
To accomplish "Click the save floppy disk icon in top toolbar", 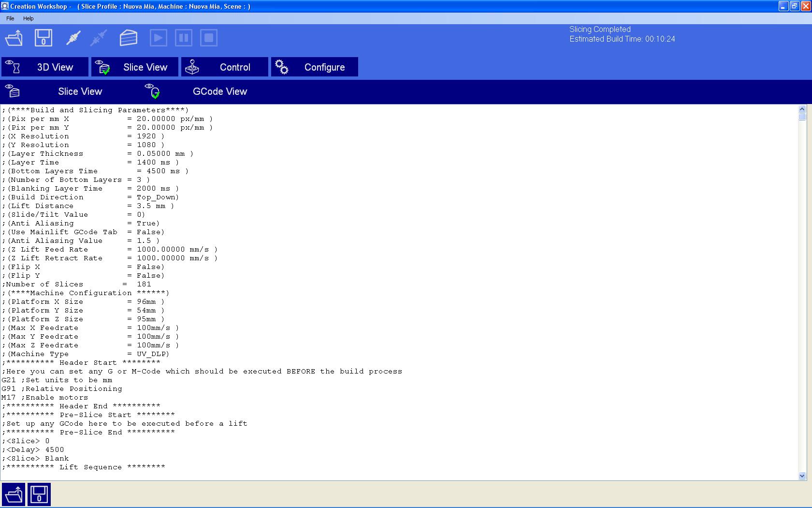I will click(x=43, y=38).
